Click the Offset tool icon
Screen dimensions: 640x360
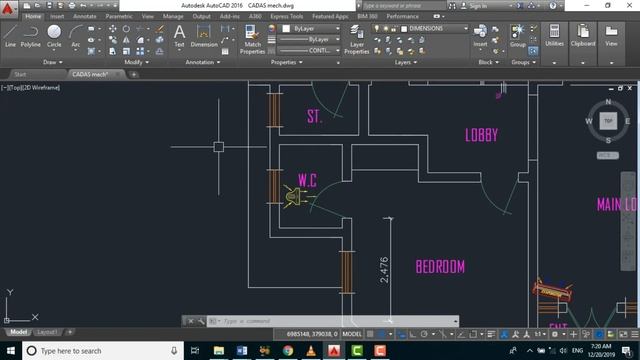tap(160, 51)
